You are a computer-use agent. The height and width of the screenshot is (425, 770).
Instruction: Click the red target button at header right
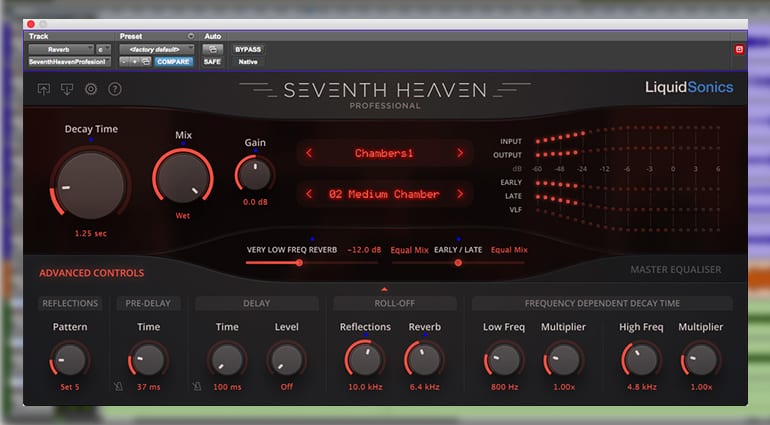coord(739,49)
